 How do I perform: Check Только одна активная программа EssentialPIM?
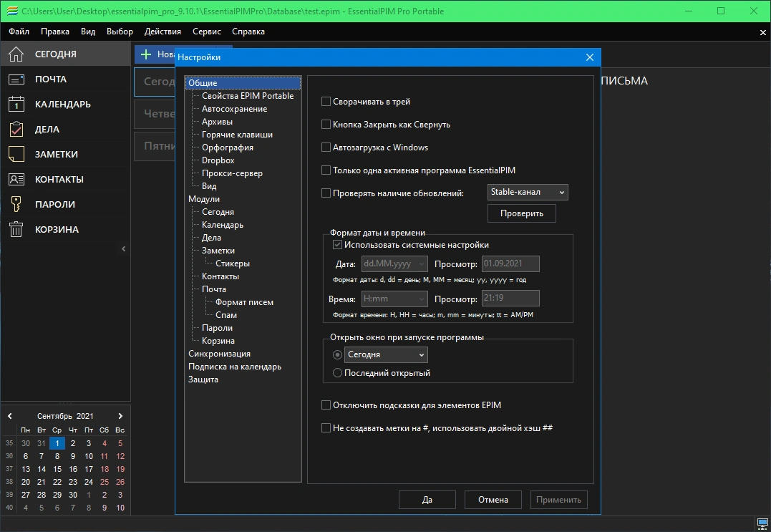pyautogui.click(x=326, y=170)
